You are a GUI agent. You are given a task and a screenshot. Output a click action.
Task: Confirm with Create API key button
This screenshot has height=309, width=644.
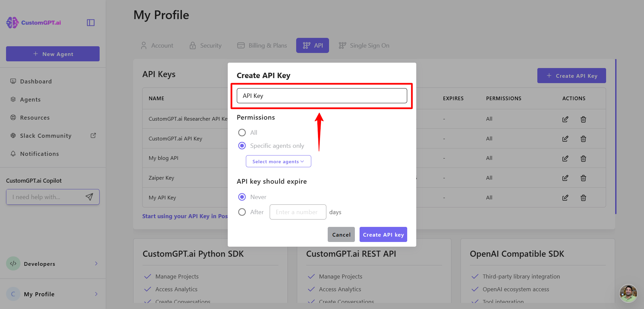pos(383,234)
